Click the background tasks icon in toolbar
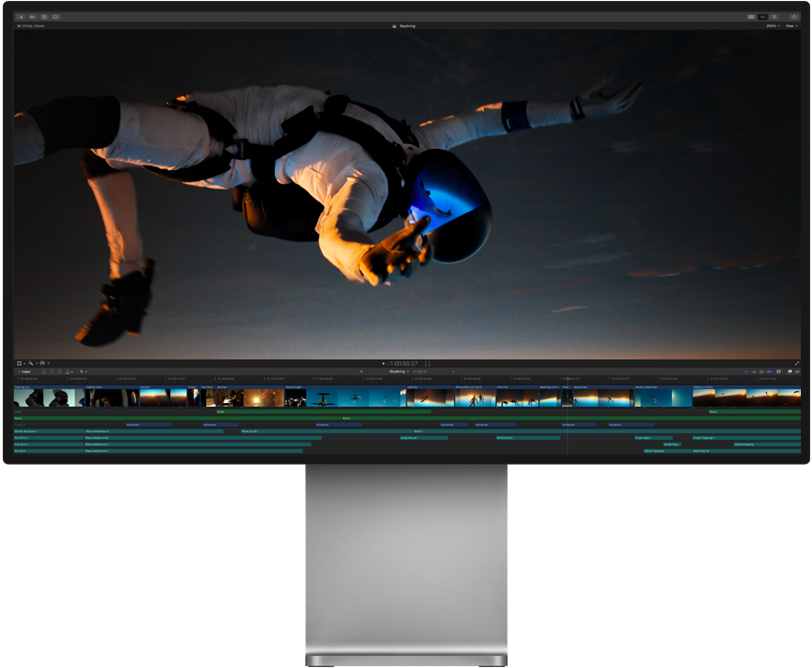Image resolution: width=812 pixels, height=668 pixels. point(44,17)
